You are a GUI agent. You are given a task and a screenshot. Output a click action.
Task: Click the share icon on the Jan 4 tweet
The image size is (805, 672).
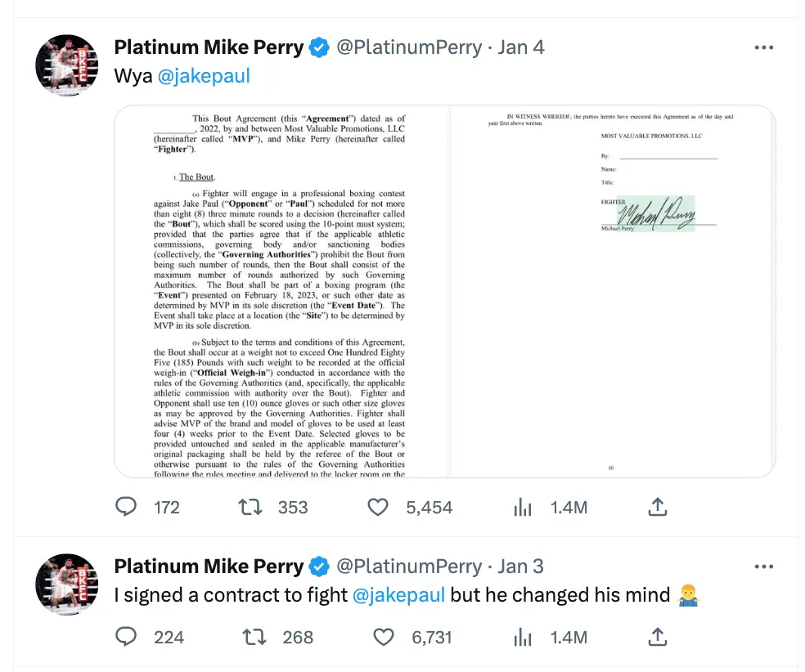point(658,507)
